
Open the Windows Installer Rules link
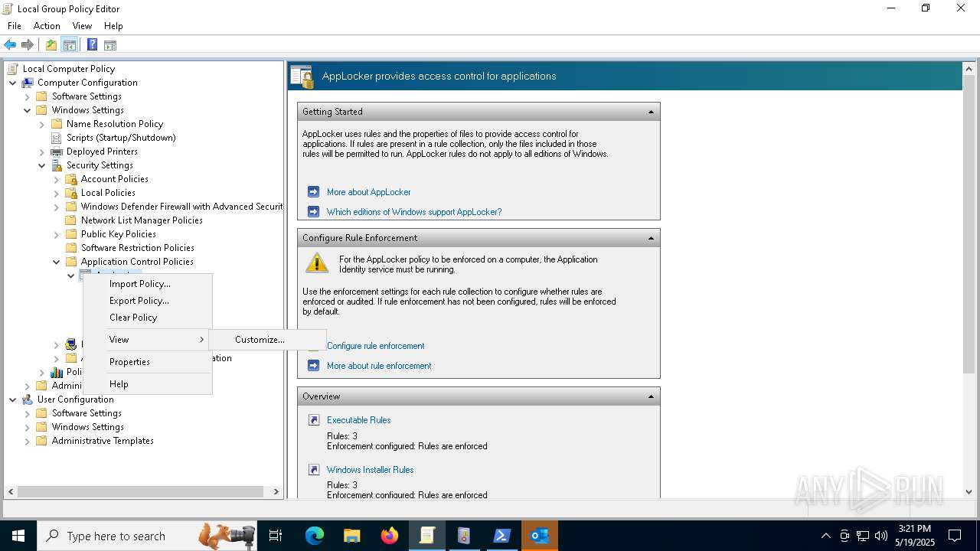370,470
